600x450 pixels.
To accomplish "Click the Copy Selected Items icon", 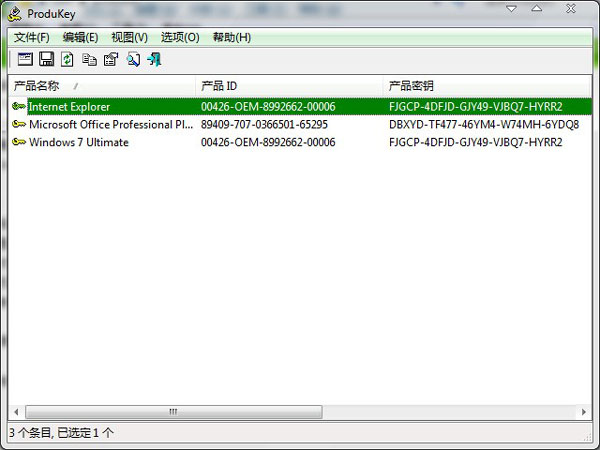I will [x=90, y=60].
